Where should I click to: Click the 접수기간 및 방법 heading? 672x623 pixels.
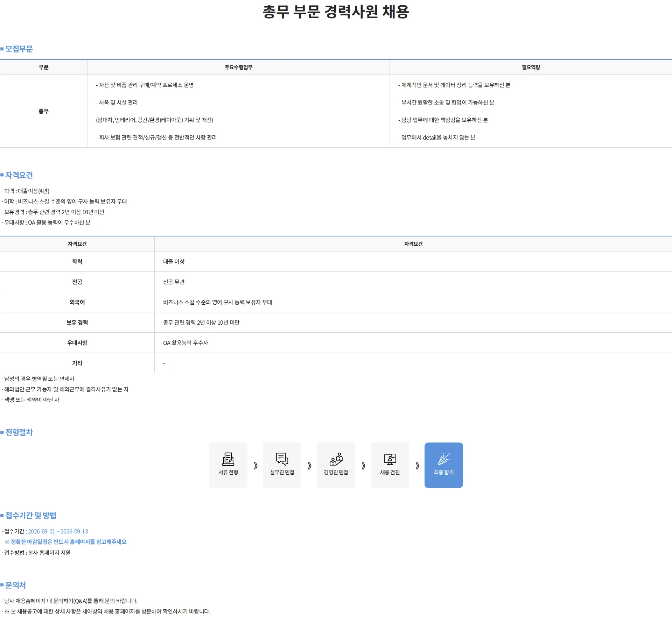tap(30, 515)
